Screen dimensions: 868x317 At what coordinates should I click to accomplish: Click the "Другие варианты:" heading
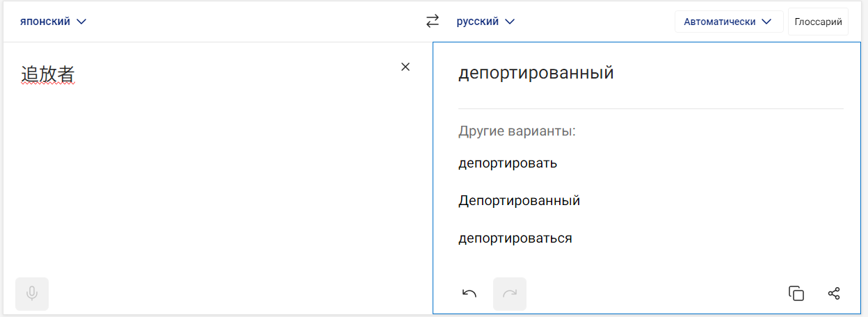tap(517, 131)
